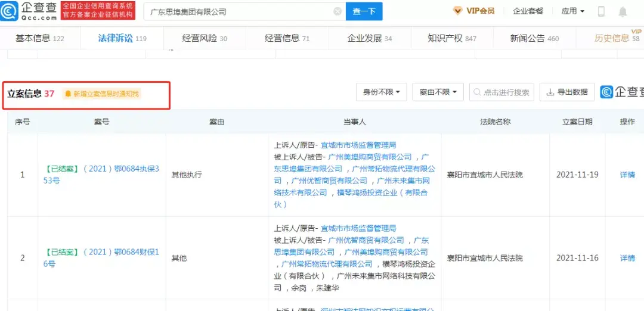Open 广州美埠购商贸有限公司 link in row 1
644x311 pixels.
click(x=370, y=157)
